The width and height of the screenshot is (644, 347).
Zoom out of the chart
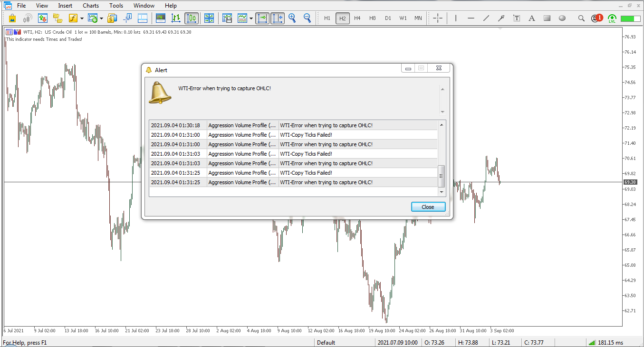(308, 19)
